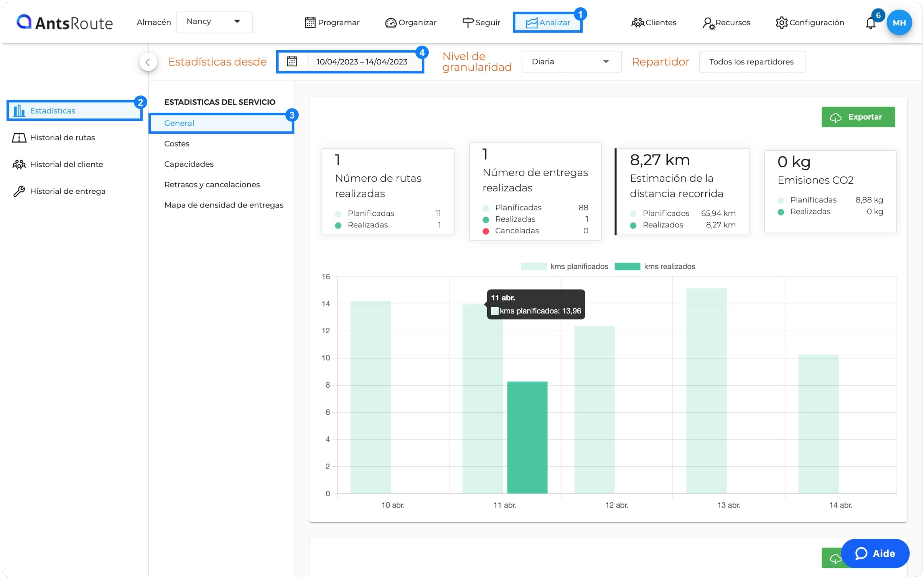Image resolution: width=924 pixels, height=579 pixels.
Task: Click the 'Nivel de granularidad' label
Action: (477, 62)
